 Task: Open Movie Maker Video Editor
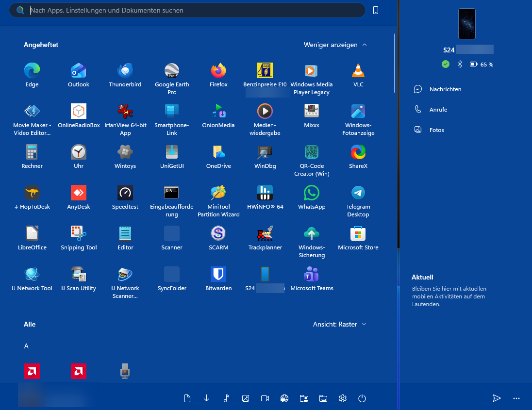click(32, 120)
